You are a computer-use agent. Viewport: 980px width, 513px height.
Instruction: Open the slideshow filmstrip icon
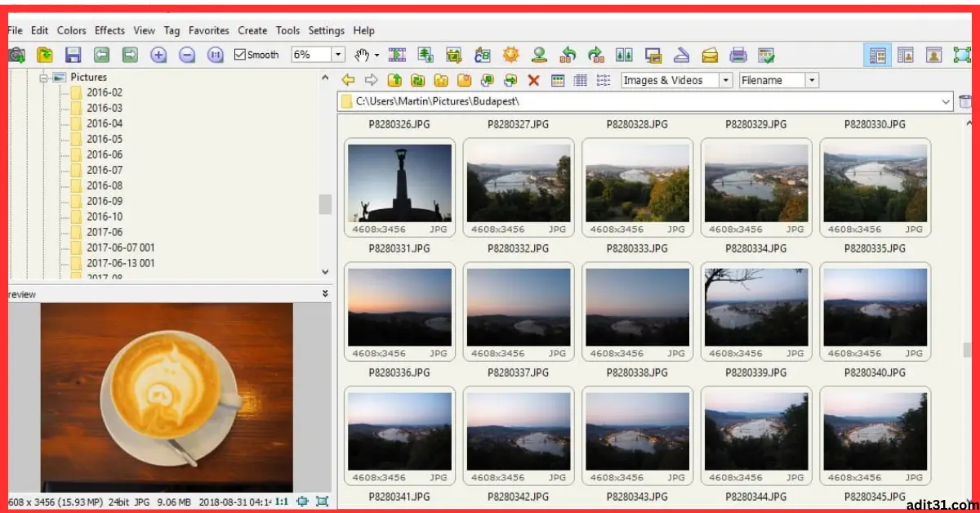(398, 55)
